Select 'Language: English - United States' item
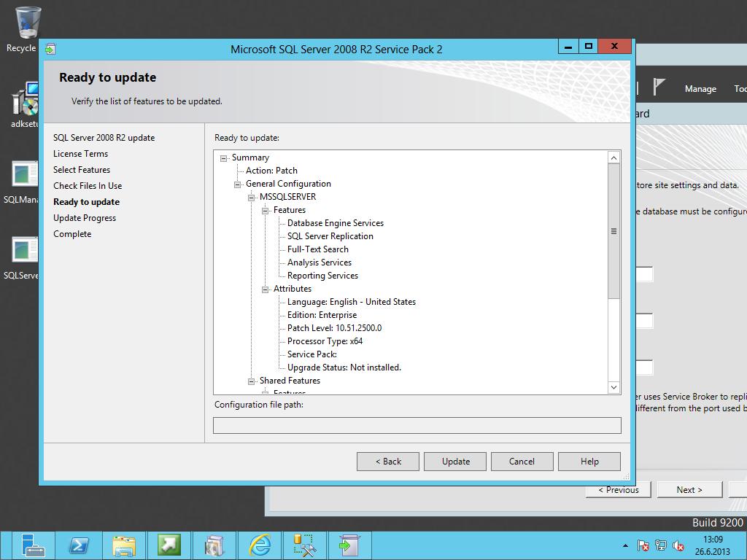747x560 pixels. click(x=352, y=302)
